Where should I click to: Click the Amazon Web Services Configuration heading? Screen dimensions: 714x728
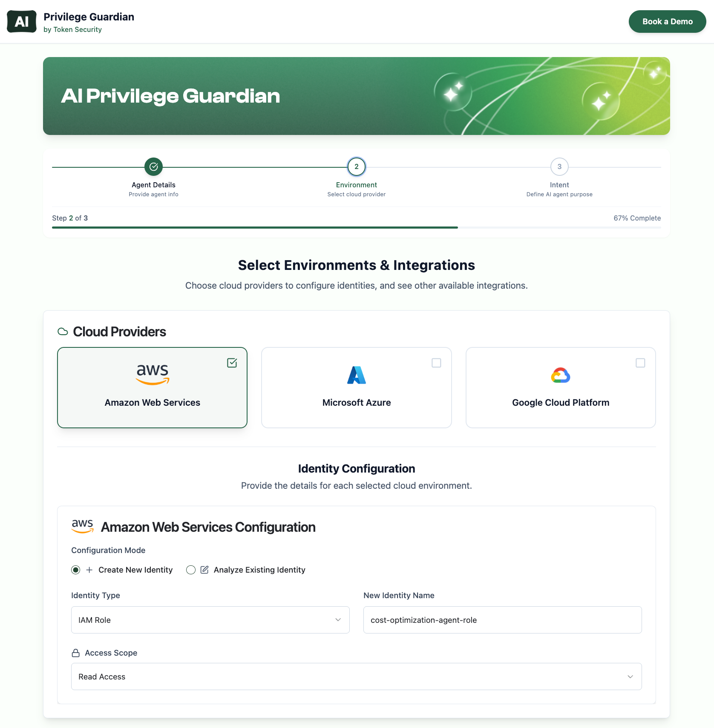pyautogui.click(x=208, y=527)
